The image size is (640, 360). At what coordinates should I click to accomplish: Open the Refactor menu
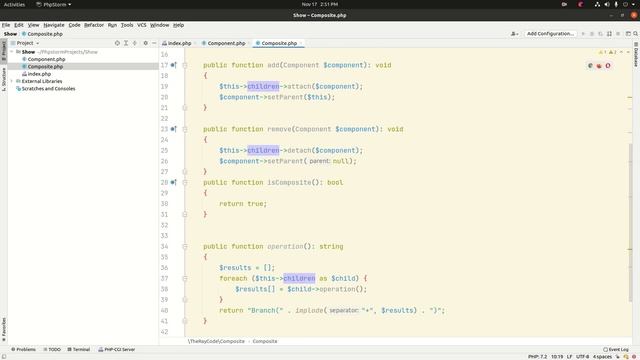pyautogui.click(x=94, y=25)
